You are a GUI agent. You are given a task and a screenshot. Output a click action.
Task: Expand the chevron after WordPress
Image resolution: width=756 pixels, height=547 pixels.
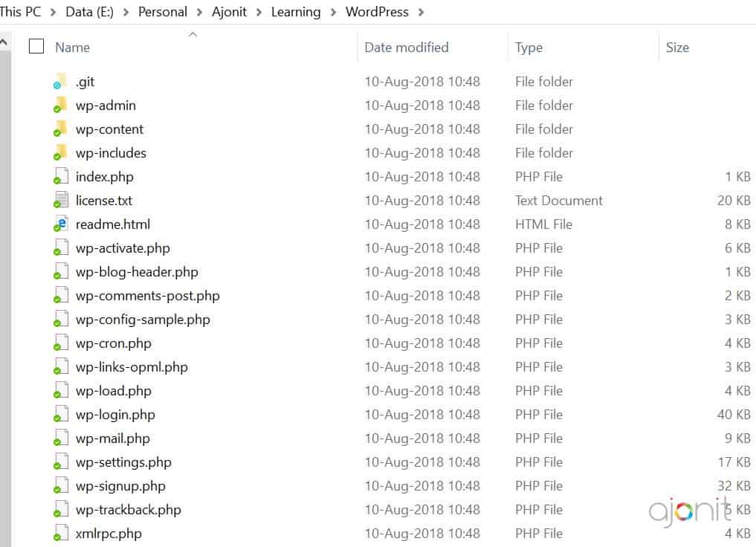coord(421,12)
